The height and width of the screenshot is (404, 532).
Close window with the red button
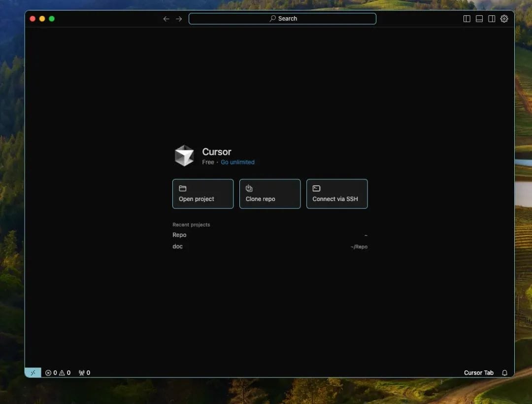[x=33, y=19]
